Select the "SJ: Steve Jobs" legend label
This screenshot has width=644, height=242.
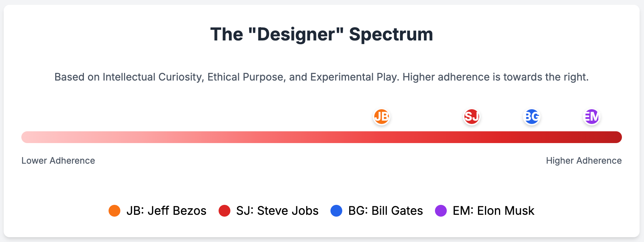pos(277,211)
